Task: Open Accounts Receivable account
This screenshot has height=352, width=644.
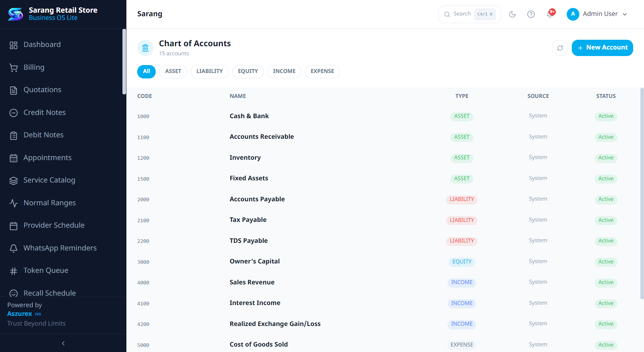Action: pyautogui.click(x=262, y=137)
